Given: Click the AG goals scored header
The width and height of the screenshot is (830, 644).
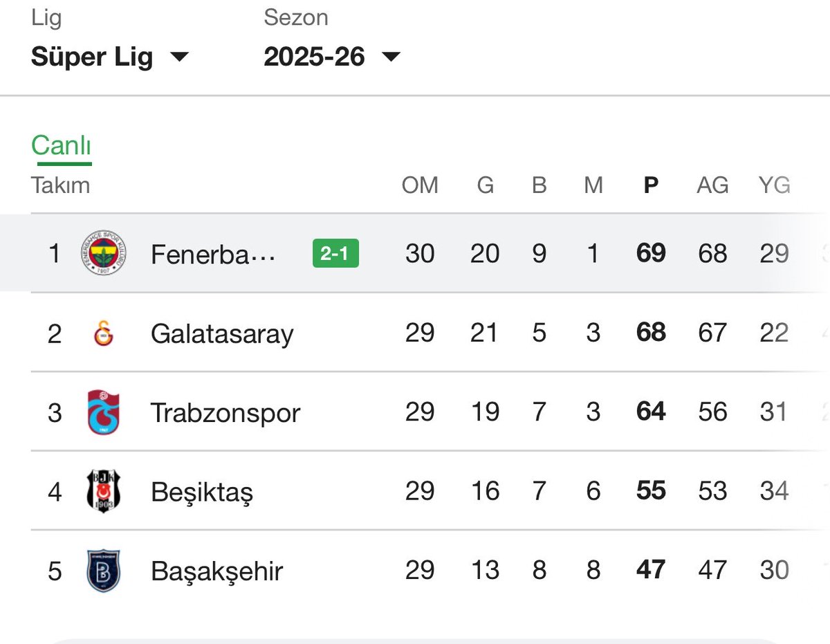Looking at the screenshot, I should click(x=712, y=185).
